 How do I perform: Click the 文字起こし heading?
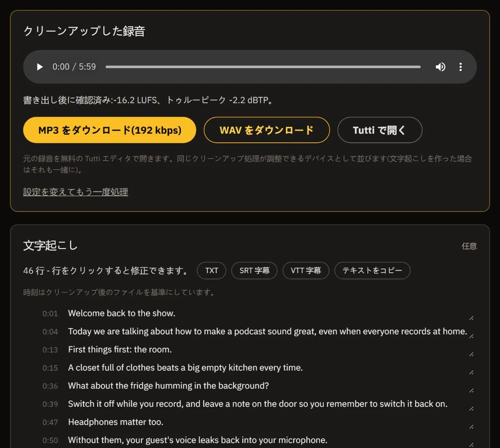click(50, 246)
